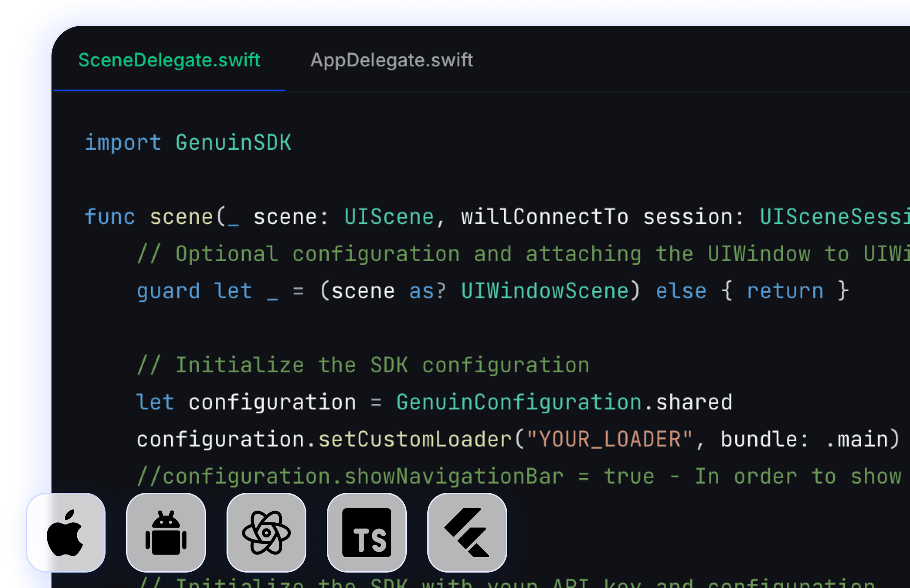Screen dimensions: 910x588
Task: Click the UIScene type in function signature
Action: pyautogui.click(x=389, y=217)
